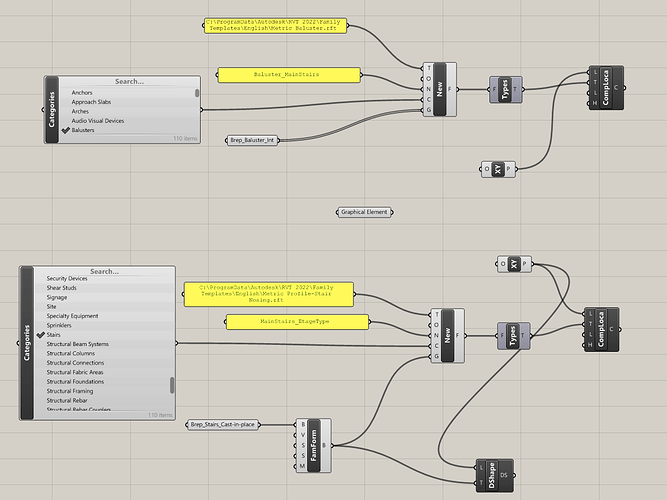This screenshot has height=500, width=667.
Task: Click the Baluster_MainStairs yellow panel
Action: (289, 75)
